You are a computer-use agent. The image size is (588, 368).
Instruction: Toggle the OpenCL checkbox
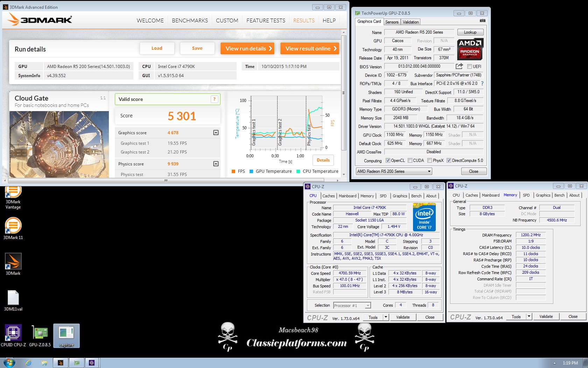click(388, 161)
